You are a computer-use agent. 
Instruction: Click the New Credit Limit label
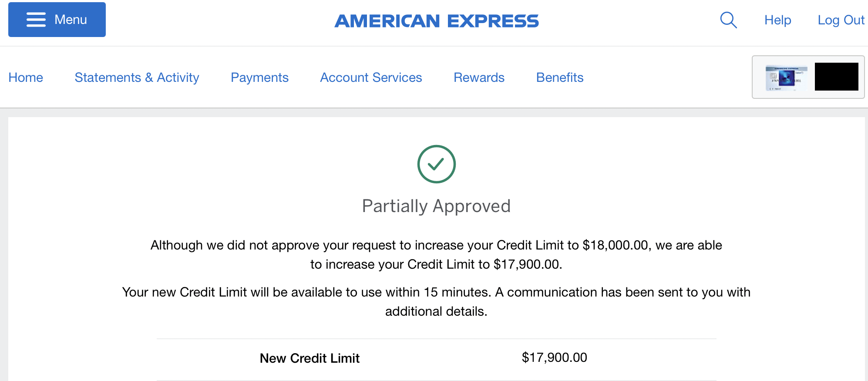tap(310, 358)
